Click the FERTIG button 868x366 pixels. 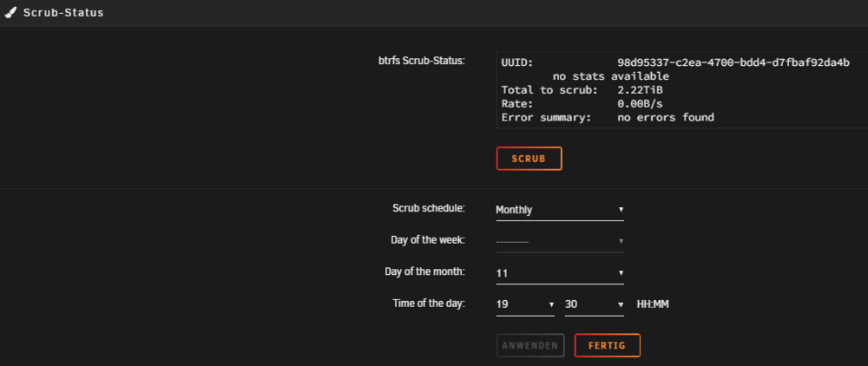tap(608, 345)
